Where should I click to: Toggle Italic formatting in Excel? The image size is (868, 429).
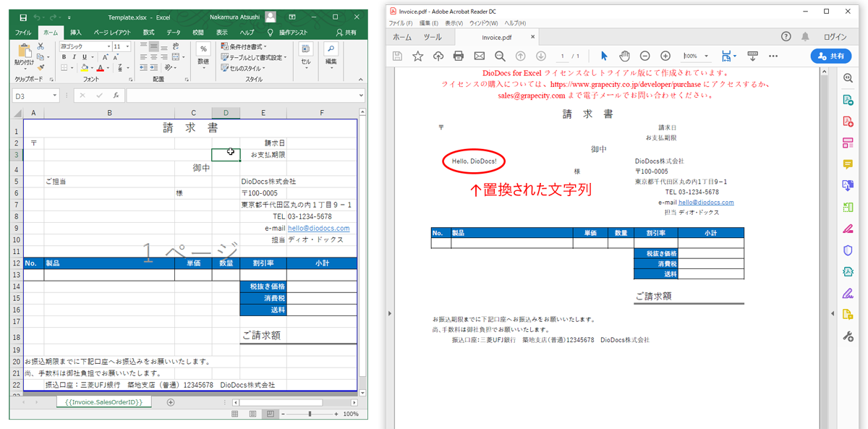74,57
